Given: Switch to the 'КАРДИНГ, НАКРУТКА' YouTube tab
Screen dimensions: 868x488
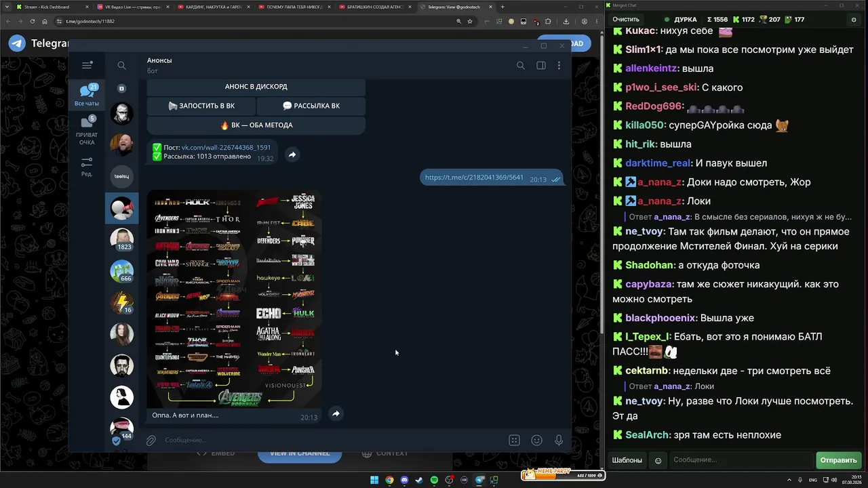Looking at the screenshot, I should 214,7.
